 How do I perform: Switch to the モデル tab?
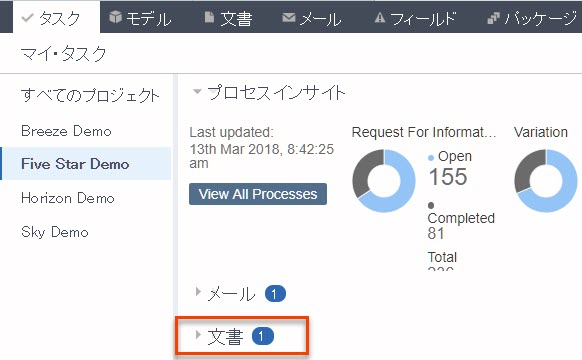[x=141, y=18]
